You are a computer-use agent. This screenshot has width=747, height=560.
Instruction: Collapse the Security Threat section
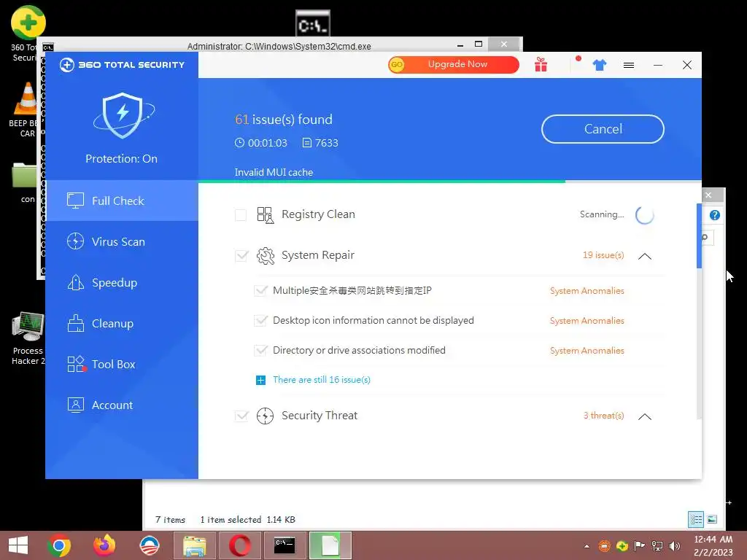645,416
